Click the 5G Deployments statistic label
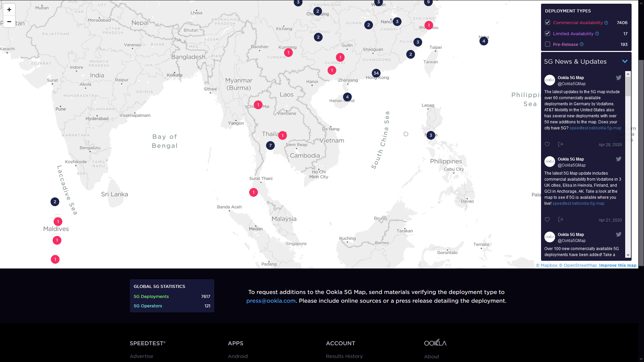The width and height of the screenshot is (644, 362). [x=151, y=297]
